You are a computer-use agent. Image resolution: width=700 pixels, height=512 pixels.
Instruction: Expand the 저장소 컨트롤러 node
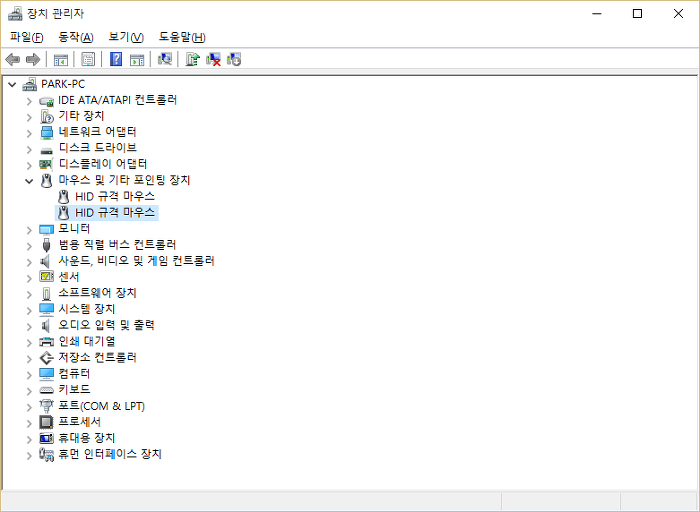[29, 358]
